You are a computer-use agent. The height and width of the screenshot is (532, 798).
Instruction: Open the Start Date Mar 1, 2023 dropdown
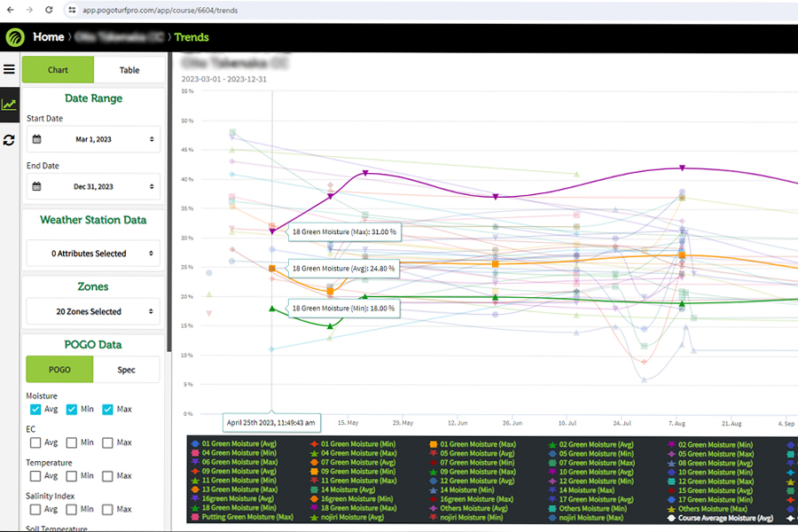(x=93, y=139)
